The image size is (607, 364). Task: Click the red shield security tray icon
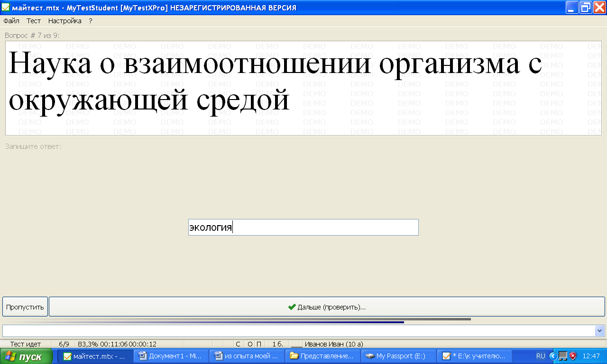click(x=573, y=356)
